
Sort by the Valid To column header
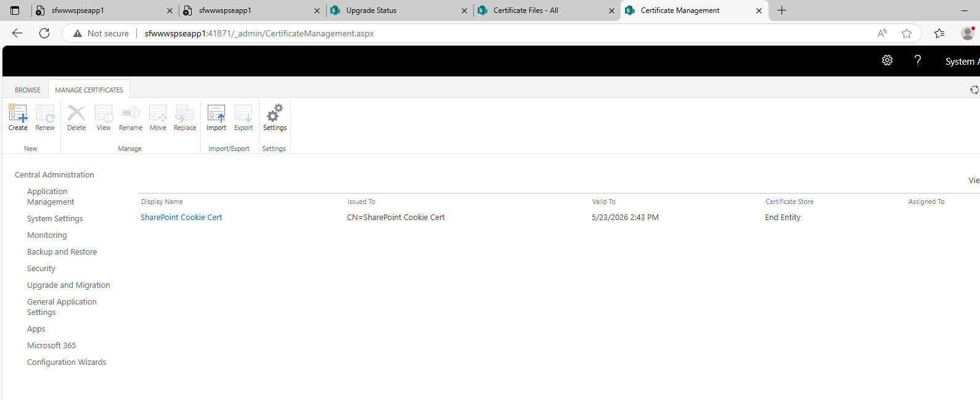(603, 202)
